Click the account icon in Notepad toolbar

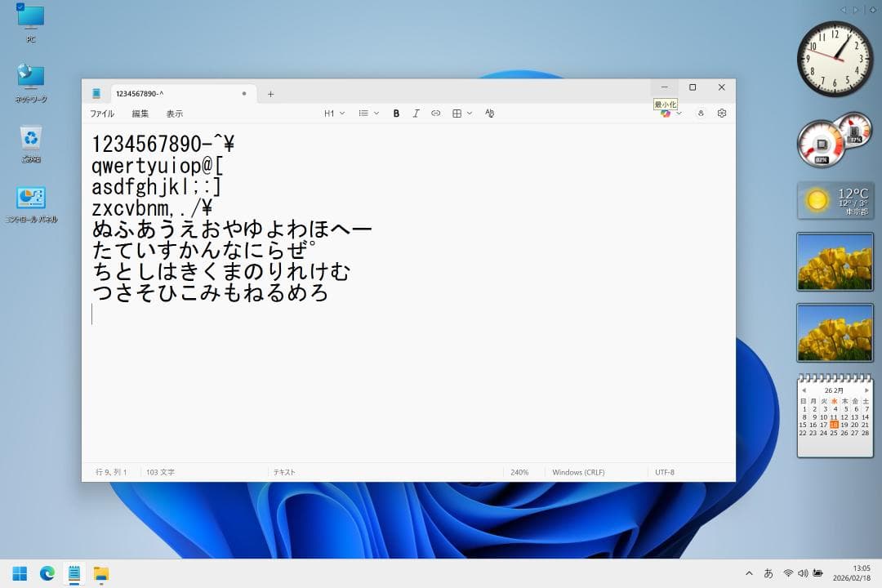(701, 114)
